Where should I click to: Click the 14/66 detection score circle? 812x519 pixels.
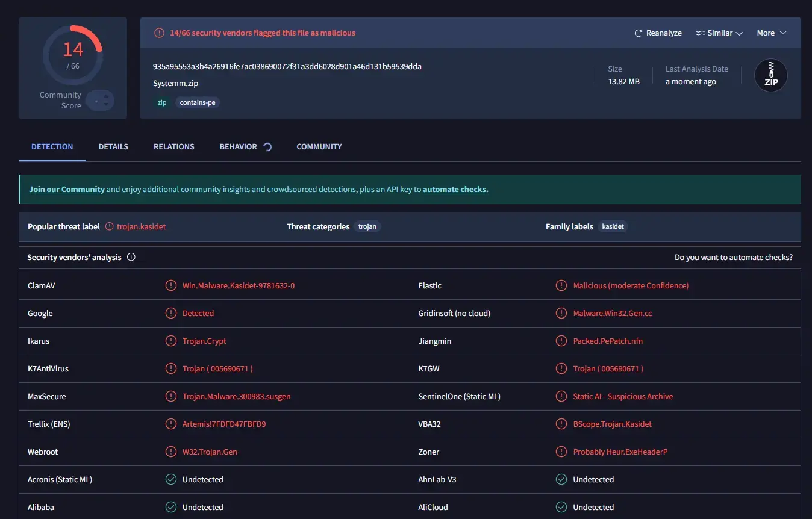(72, 55)
